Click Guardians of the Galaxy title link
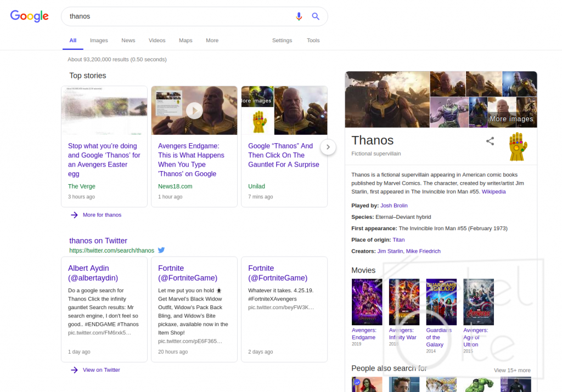 (439, 337)
